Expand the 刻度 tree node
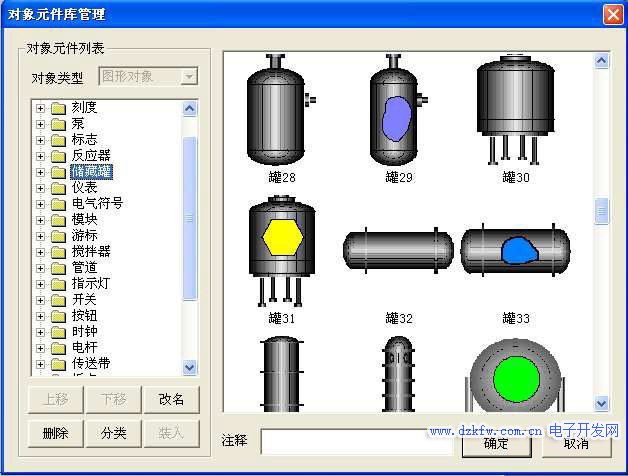Viewport: 628px width, 476px height. pos(40,108)
